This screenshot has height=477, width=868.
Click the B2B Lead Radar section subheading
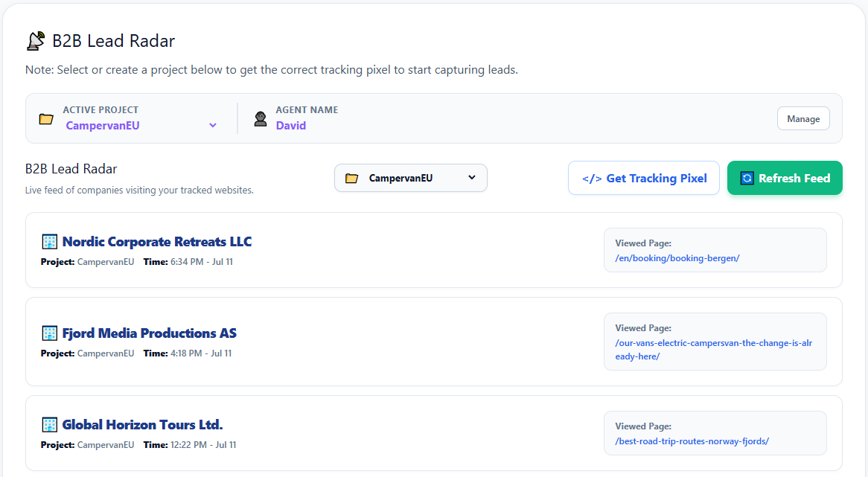(71, 169)
